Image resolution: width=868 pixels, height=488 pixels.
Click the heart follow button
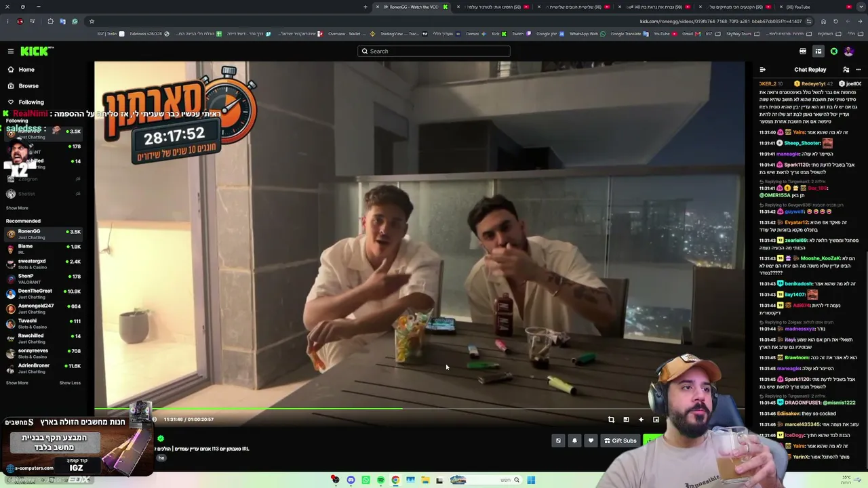(591, 441)
